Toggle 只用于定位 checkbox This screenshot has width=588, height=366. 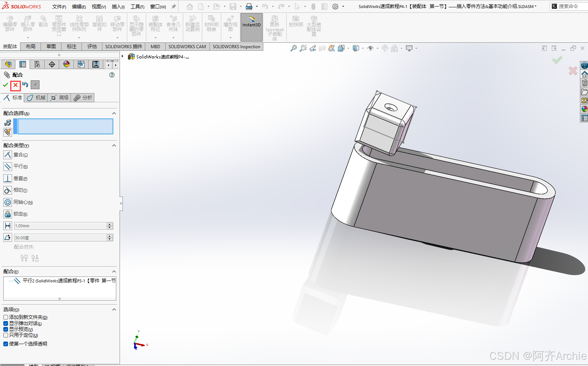(6, 335)
